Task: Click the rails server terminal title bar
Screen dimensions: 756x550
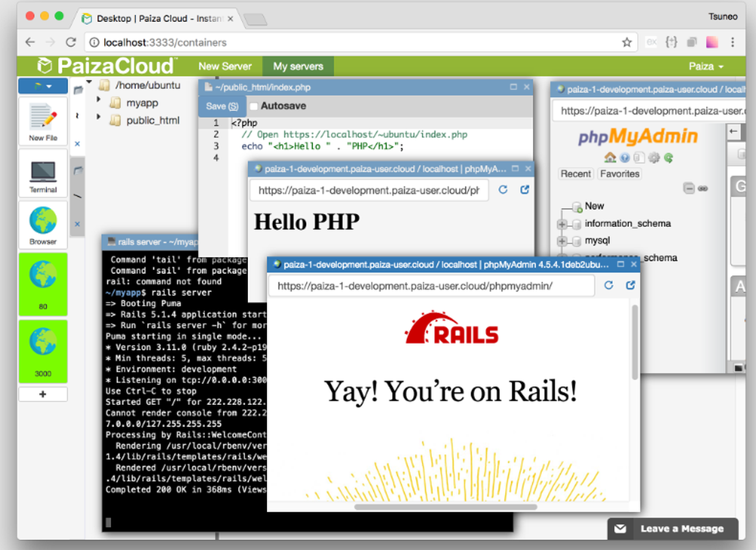Action: point(150,241)
